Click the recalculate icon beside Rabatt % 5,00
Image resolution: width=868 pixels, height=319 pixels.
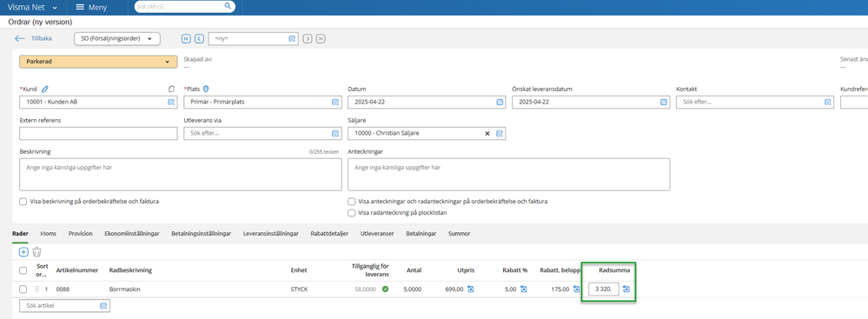[x=524, y=289]
